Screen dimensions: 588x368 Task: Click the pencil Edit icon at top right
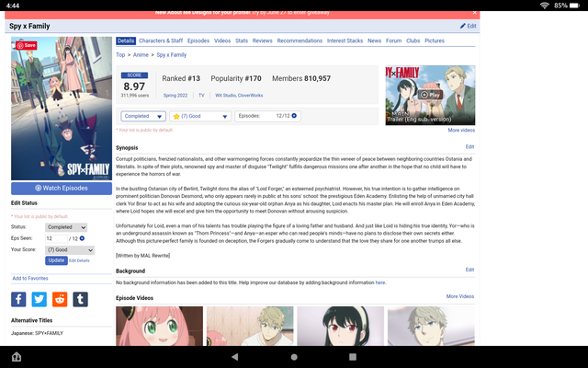(x=468, y=26)
